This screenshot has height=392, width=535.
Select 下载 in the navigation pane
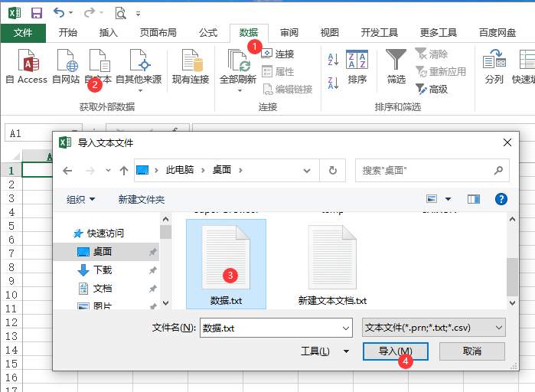106,270
